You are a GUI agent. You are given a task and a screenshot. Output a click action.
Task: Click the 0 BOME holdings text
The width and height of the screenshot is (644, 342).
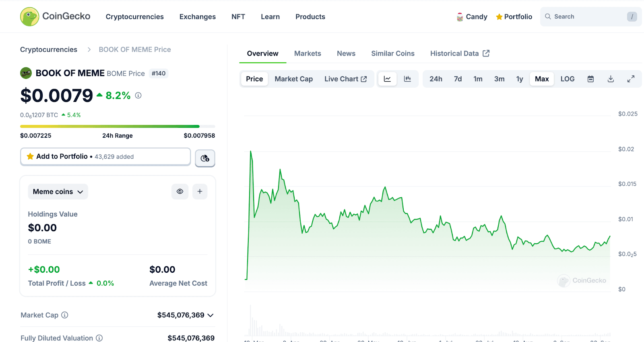39,241
